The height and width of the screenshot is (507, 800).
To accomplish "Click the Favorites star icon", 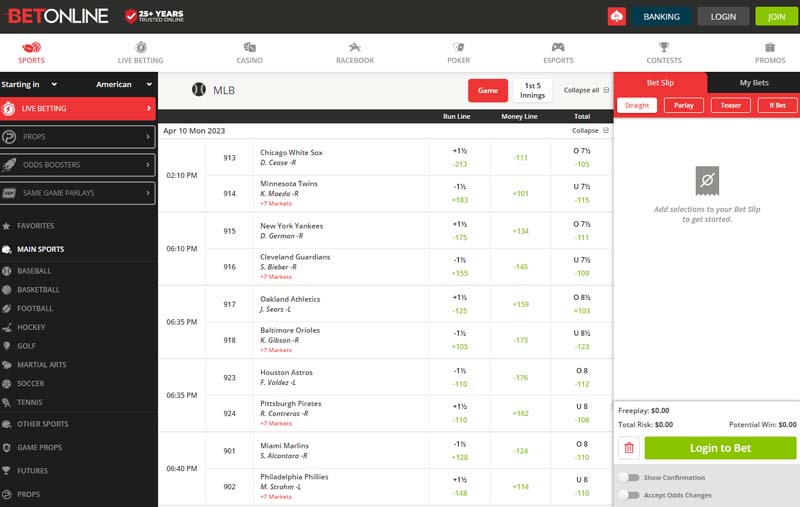I will coord(6,225).
